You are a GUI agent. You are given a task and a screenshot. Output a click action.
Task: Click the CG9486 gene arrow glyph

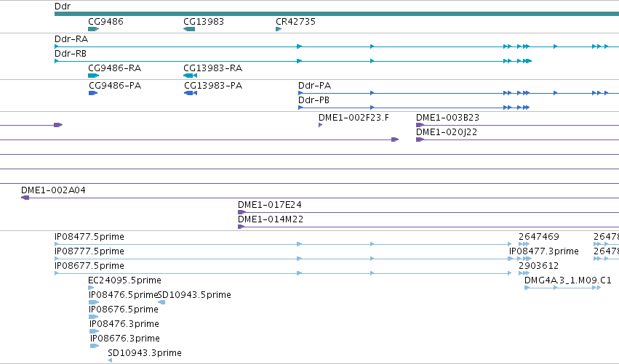(x=94, y=29)
